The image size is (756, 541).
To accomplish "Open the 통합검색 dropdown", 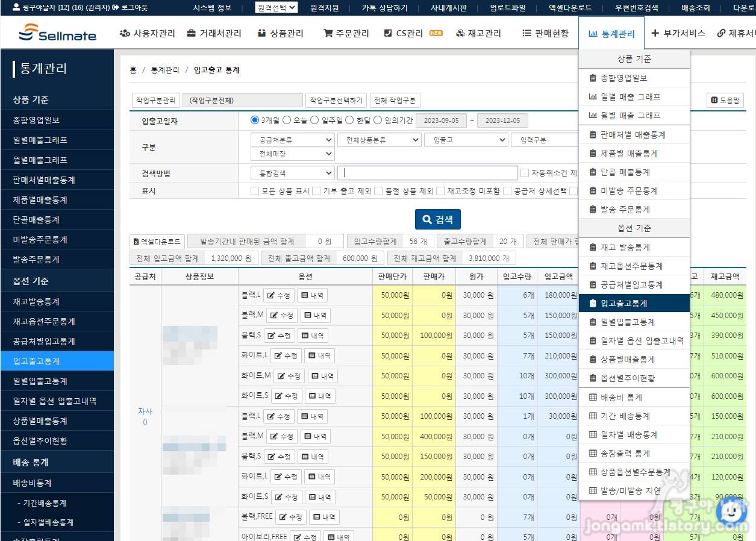I will 292,173.
